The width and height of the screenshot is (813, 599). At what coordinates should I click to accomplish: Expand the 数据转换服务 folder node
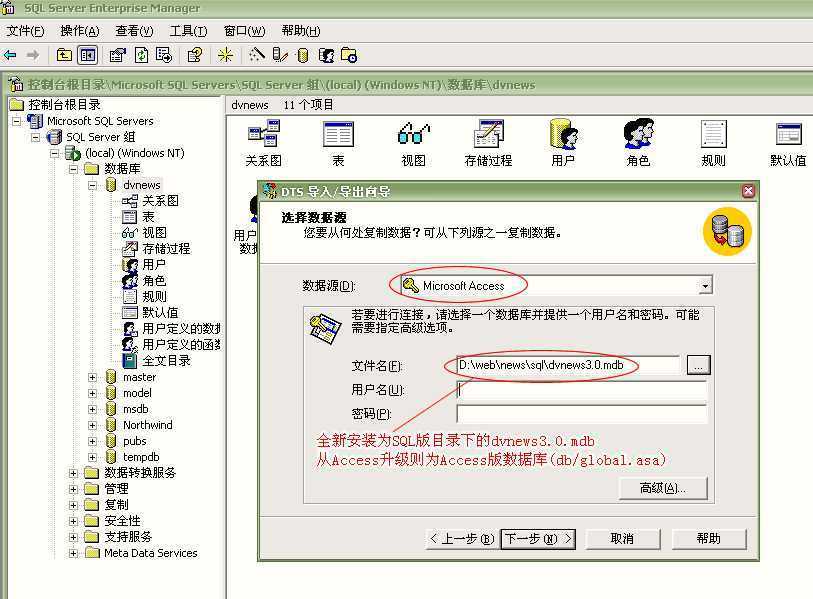click(x=73, y=473)
